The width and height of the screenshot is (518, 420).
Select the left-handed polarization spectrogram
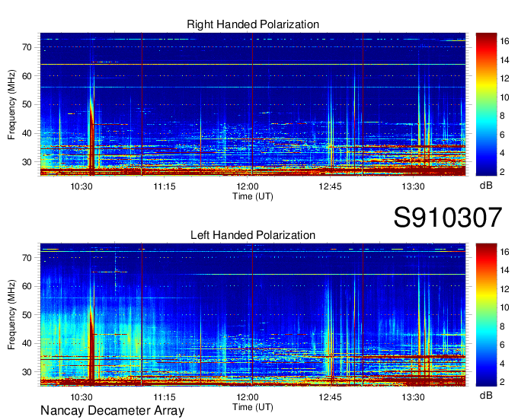[x=253, y=315]
